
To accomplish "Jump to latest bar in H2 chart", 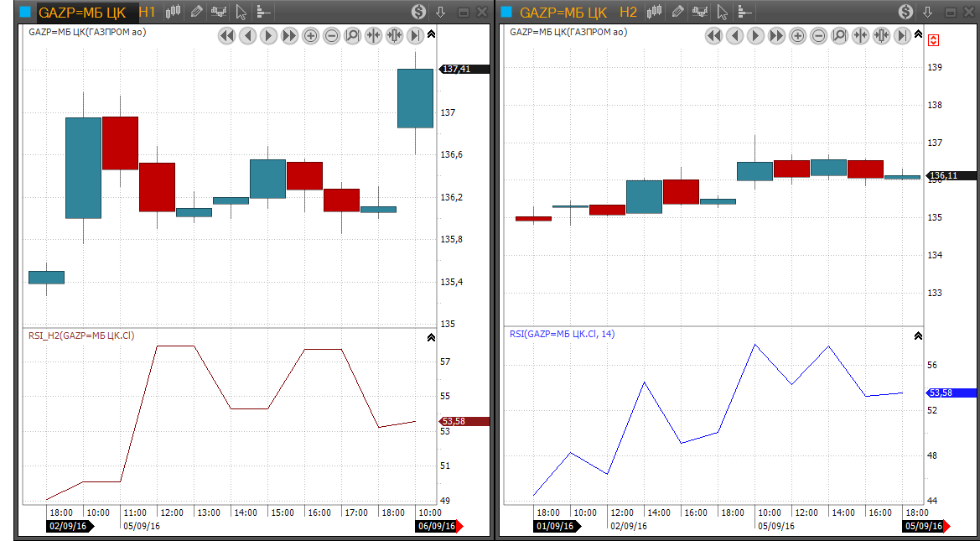I will coord(902,35).
